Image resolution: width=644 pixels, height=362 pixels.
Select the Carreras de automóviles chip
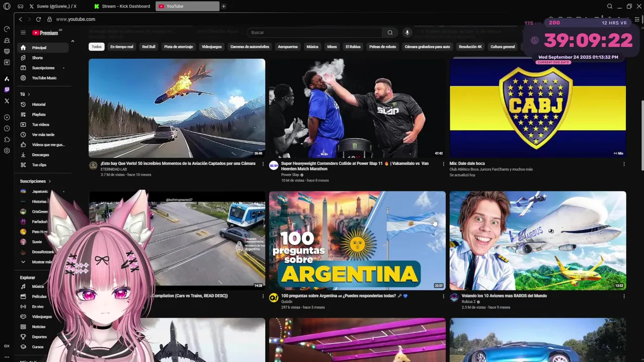tap(250, 47)
